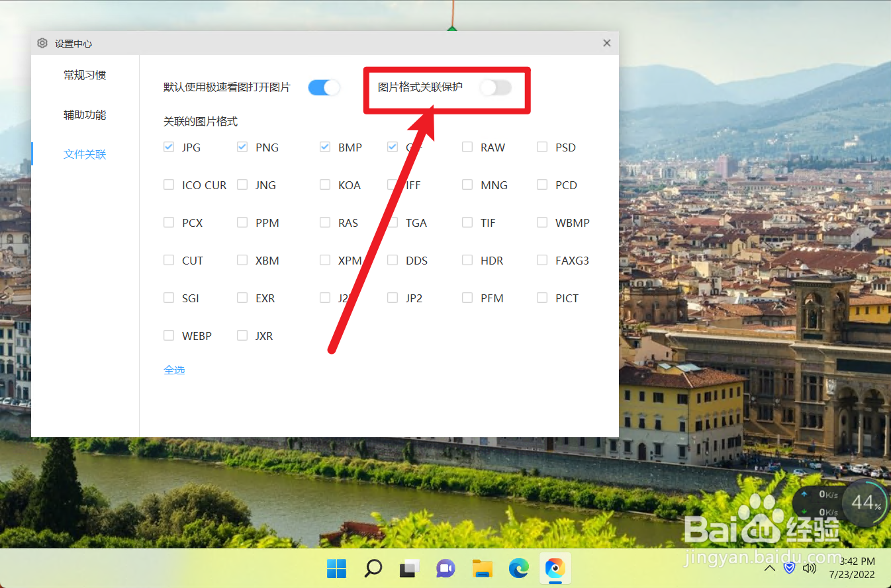The height and width of the screenshot is (588, 891).
Task: Check the MNG format checkbox
Action: click(x=467, y=185)
